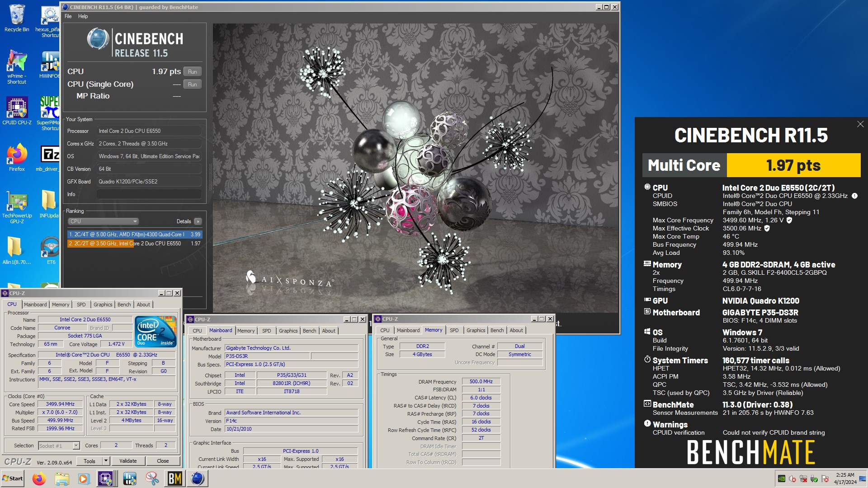Image resolution: width=868 pixels, height=488 pixels.
Task: Switch to Memory tab in first CPU-Z window
Action: coord(61,305)
